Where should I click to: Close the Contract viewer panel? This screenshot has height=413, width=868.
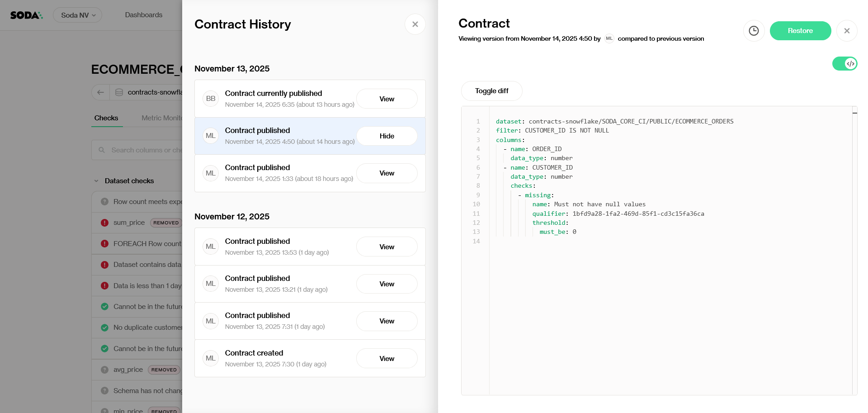click(x=847, y=31)
